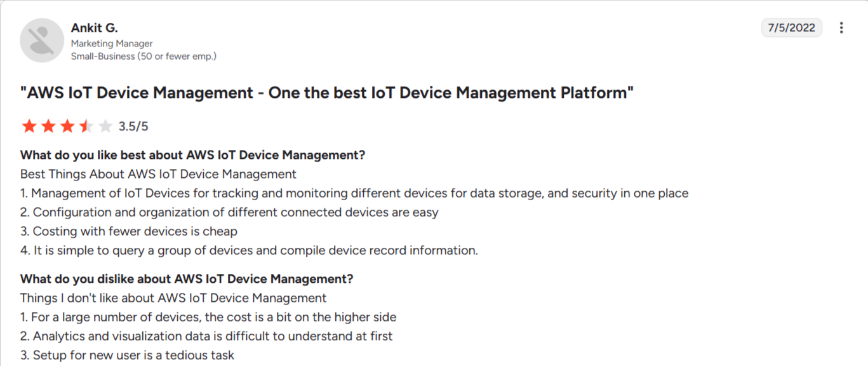Screen dimensions: 868x366
Task: Click the 'What do you dislike' heading
Action: coord(187,279)
